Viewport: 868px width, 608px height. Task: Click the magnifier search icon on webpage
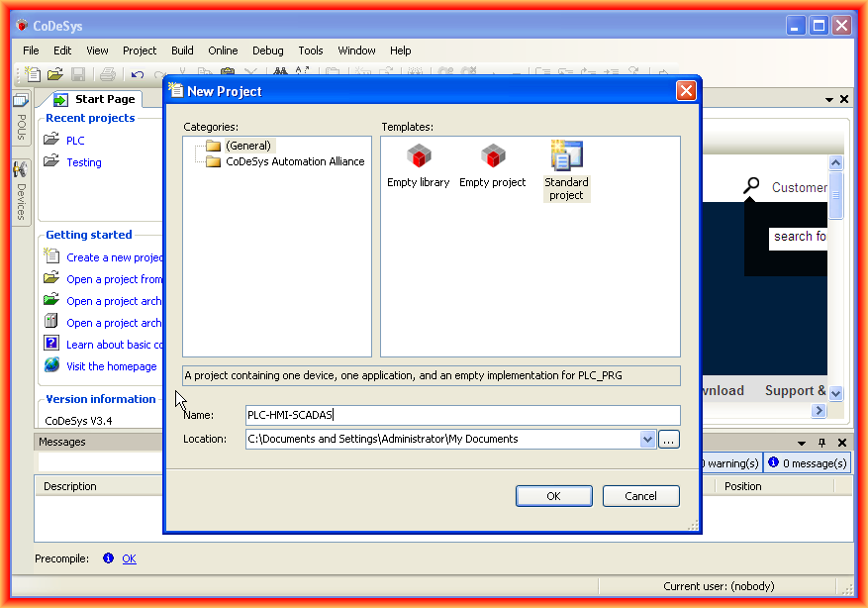point(753,185)
